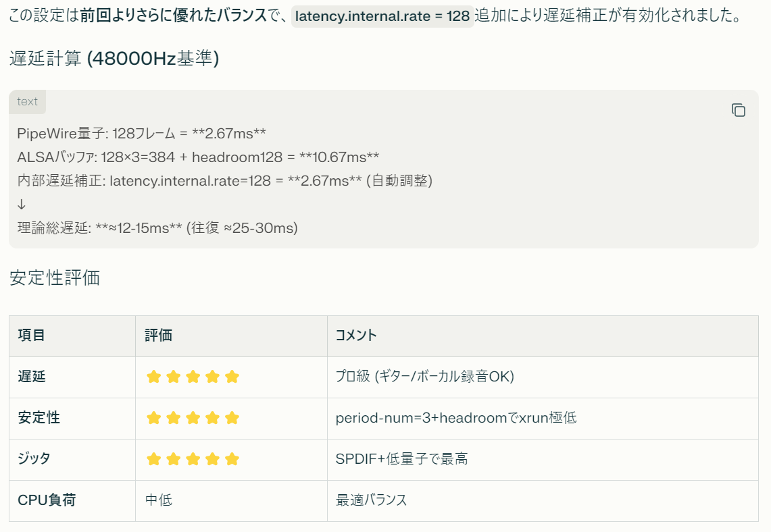Screen dimensions: 771x532
Task: Click the 安定性評価 heading
Action: tap(55, 277)
